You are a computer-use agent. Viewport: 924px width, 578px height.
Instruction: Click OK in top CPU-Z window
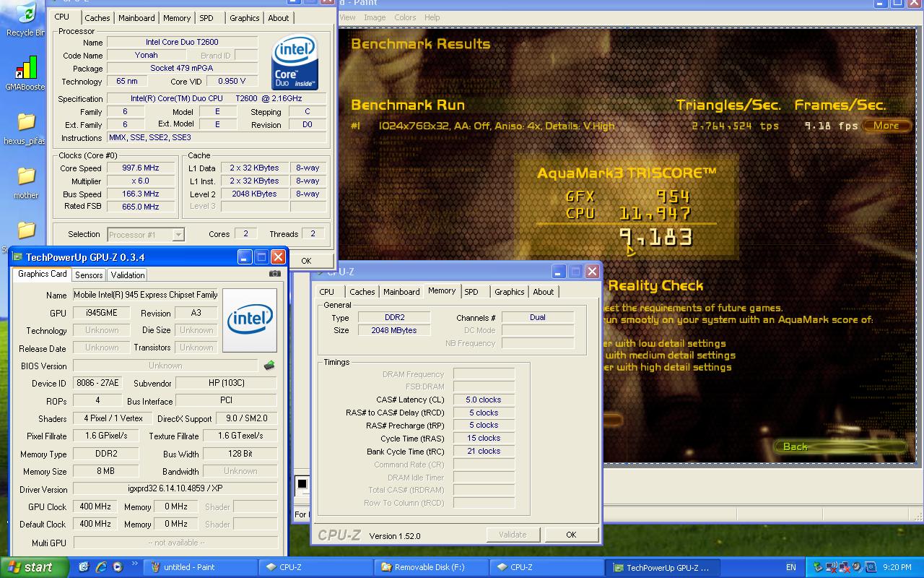[306, 261]
